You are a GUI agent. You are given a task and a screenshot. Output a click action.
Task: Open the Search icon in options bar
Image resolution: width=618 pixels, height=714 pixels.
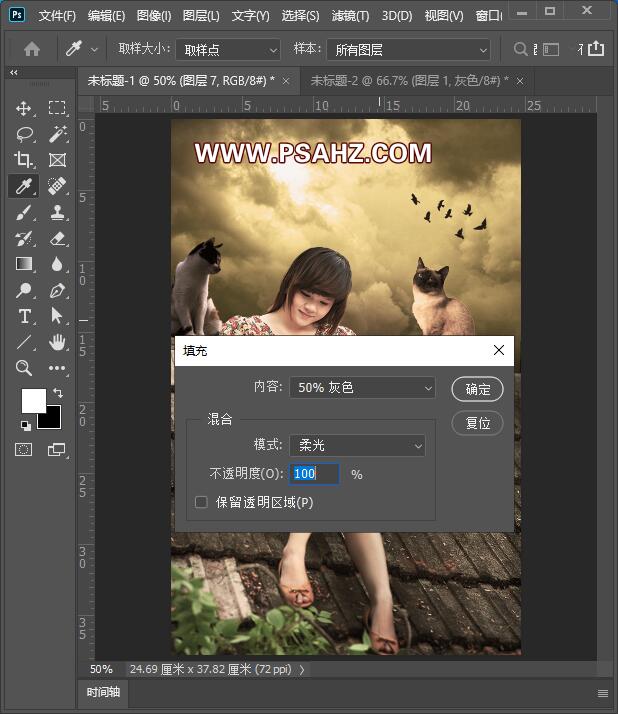coord(520,49)
